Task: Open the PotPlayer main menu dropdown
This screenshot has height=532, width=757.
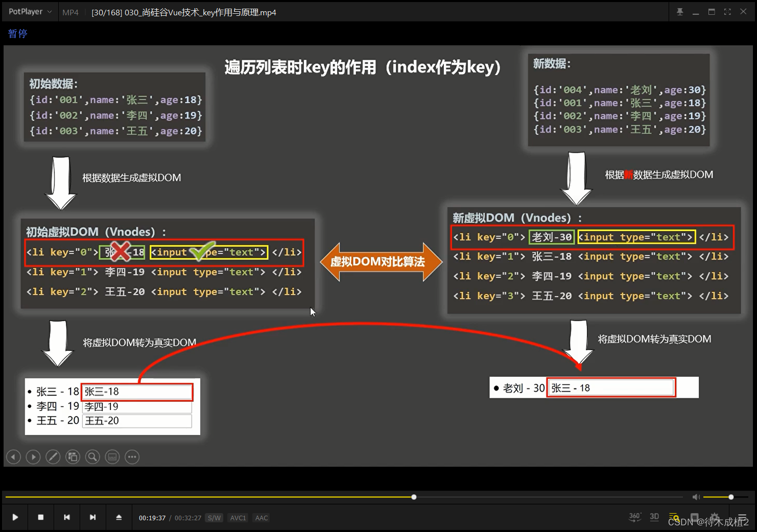Action: click(x=30, y=12)
